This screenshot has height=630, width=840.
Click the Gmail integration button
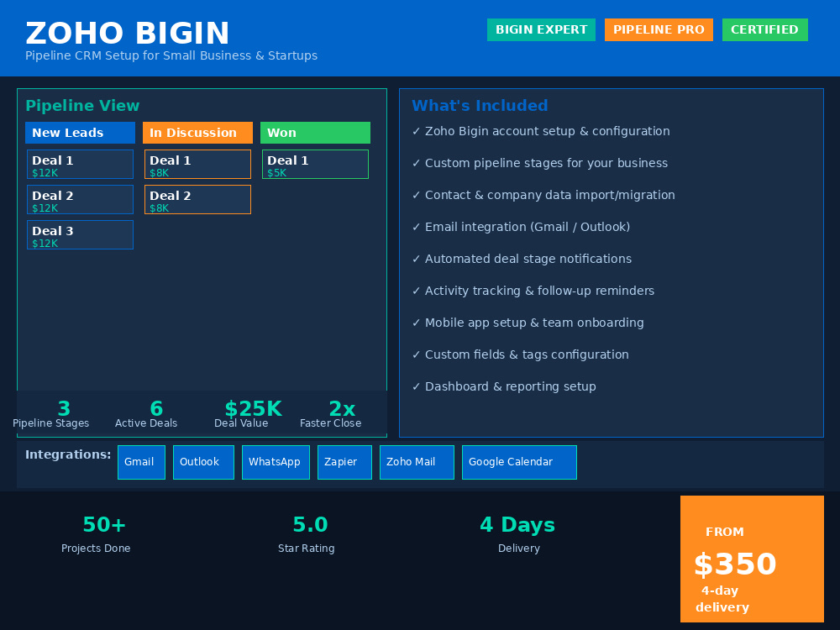(141, 462)
